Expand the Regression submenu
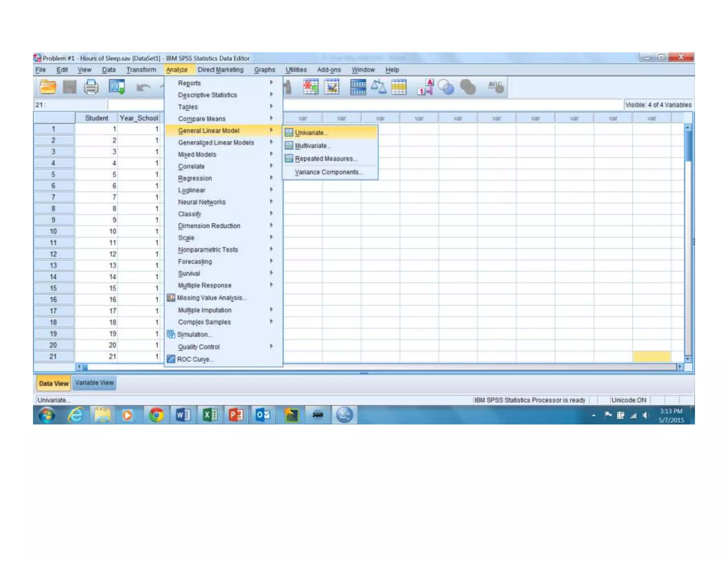This screenshot has width=728, height=562. [x=195, y=178]
